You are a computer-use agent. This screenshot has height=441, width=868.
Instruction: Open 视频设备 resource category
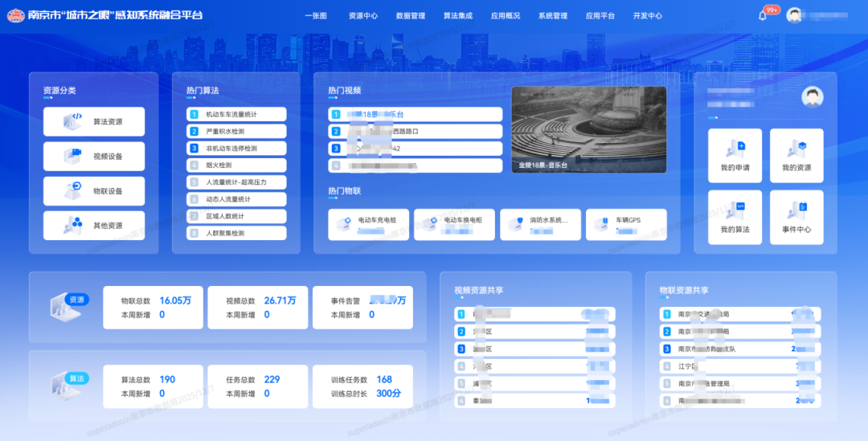pos(94,157)
